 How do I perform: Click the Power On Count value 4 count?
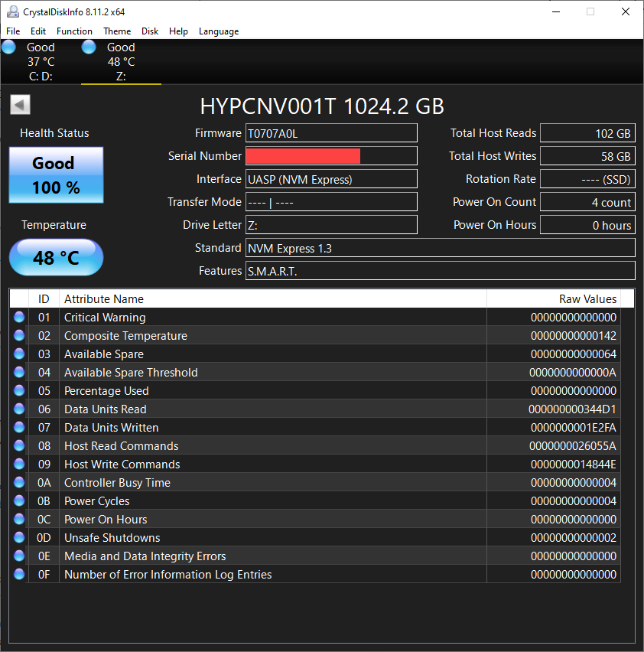[x=587, y=202]
